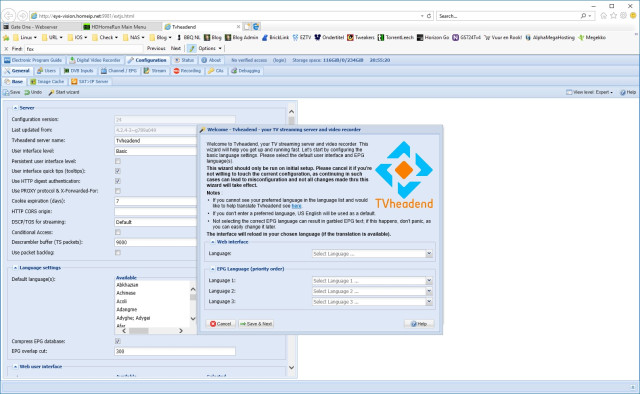The image size is (640, 394).
Task: Click the browser home icon
Action: pyautogui.click(x=603, y=16)
